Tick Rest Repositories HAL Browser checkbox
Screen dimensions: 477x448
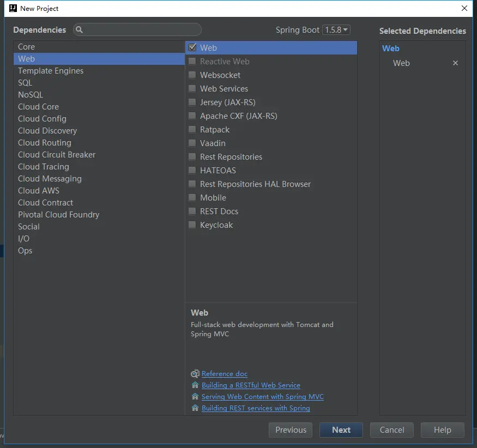click(x=192, y=184)
